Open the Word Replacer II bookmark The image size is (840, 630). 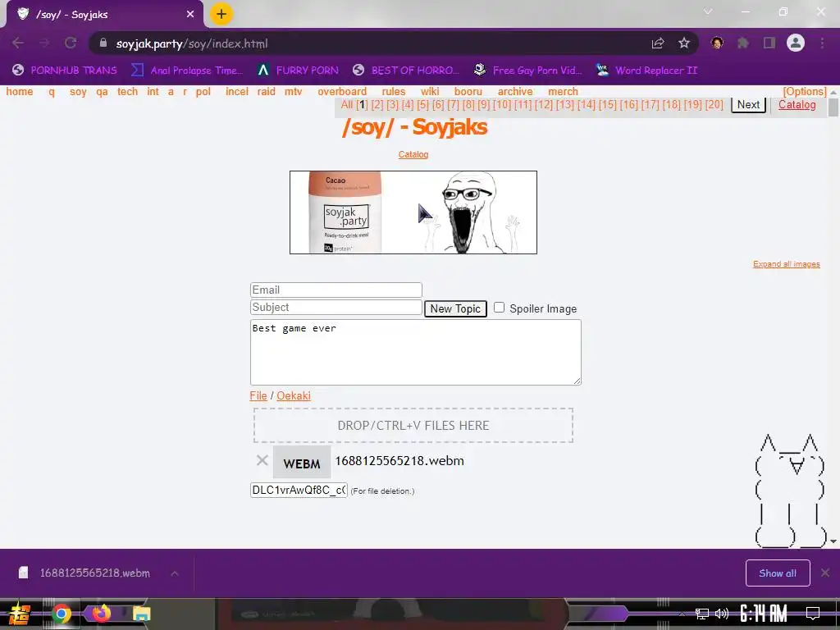coord(647,71)
